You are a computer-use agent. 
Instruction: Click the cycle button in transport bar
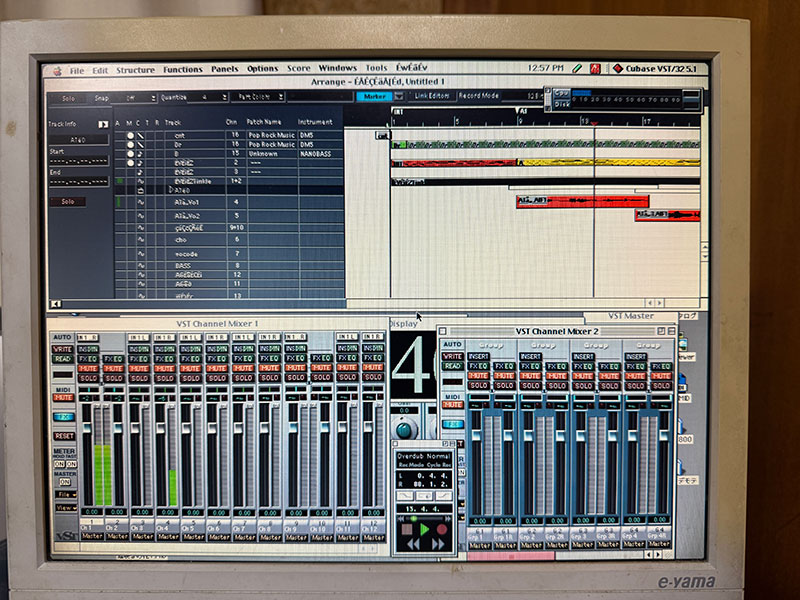tap(424, 495)
